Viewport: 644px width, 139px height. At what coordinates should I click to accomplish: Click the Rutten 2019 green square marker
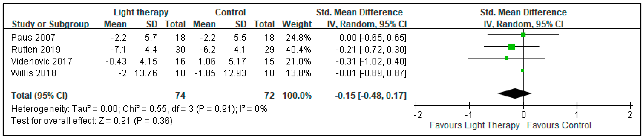511,46
